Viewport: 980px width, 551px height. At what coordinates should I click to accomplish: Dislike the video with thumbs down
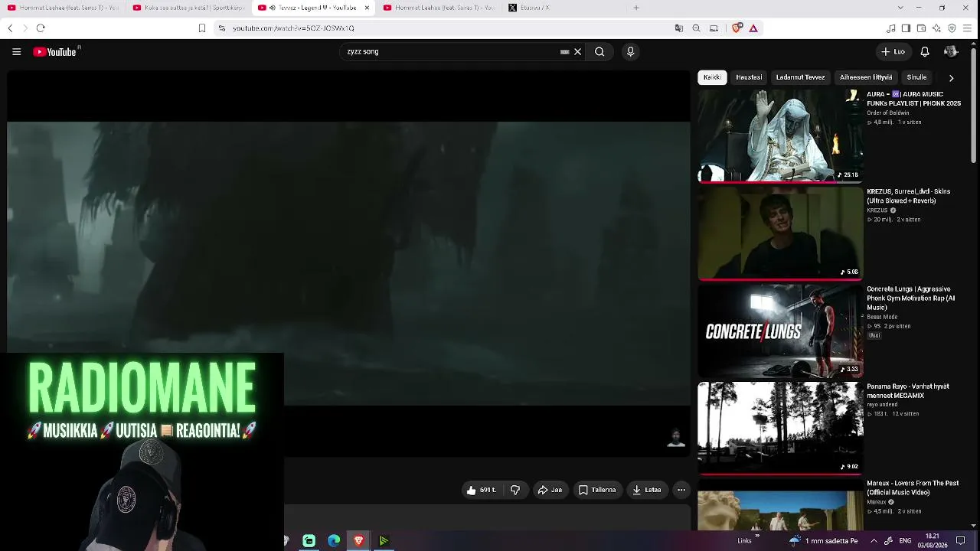click(515, 490)
